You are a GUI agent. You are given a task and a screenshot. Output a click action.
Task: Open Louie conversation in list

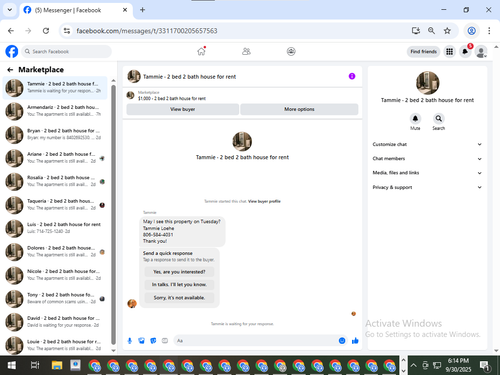click(55, 345)
